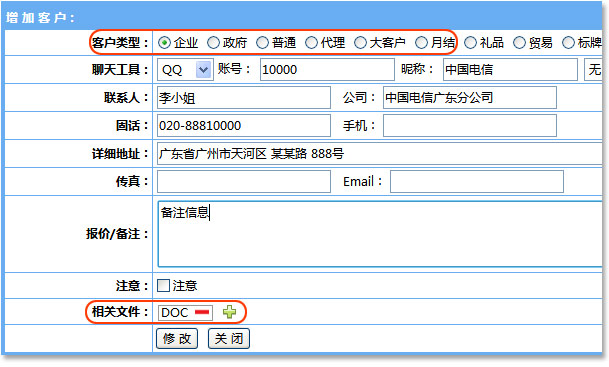
Task: Edit the 公司 field 中国电信广东分公司
Action: click(470, 97)
